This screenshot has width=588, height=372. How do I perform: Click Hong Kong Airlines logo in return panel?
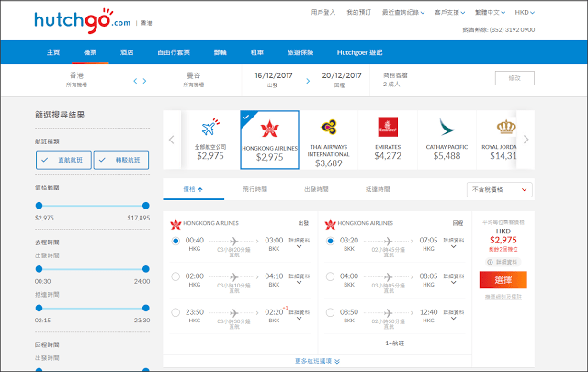(330, 224)
